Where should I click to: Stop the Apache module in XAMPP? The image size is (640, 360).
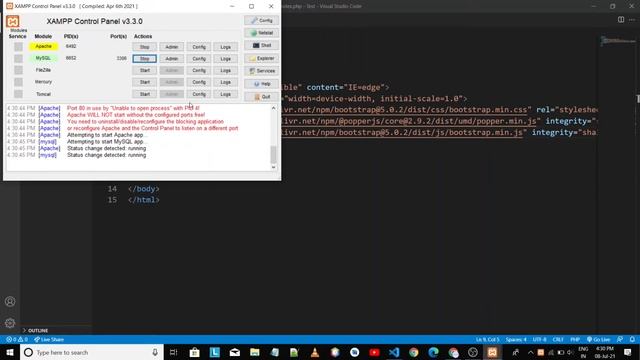click(144, 47)
